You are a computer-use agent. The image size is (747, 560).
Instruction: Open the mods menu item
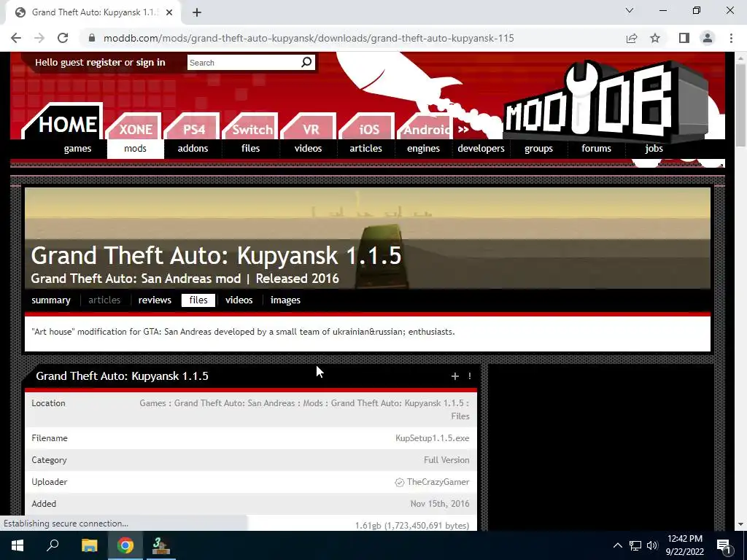pyautogui.click(x=135, y=149)
